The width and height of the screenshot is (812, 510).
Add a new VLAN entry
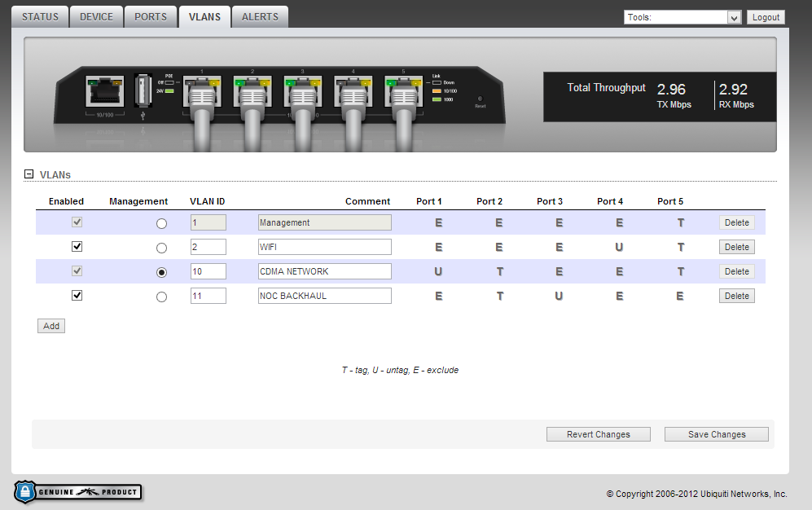pos(51,326)
